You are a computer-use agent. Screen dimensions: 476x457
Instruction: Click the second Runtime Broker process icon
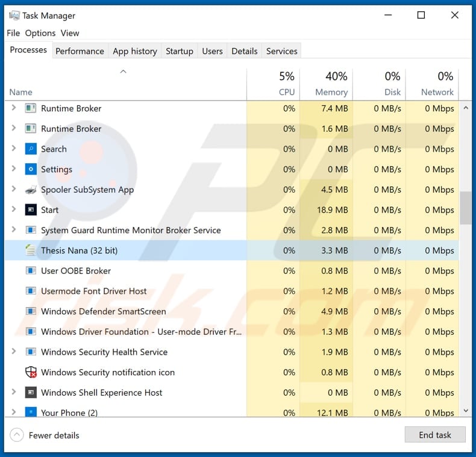pos(31,129)
